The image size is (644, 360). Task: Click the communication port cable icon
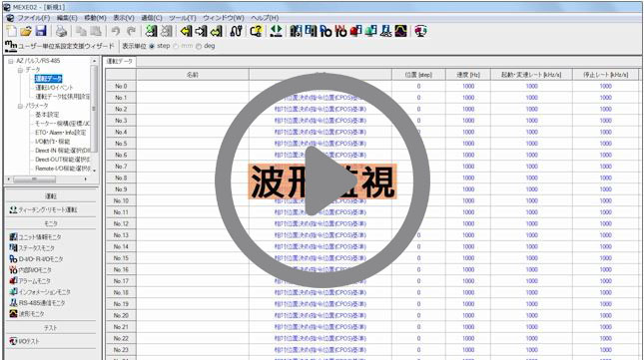click(x=237, y=31)
